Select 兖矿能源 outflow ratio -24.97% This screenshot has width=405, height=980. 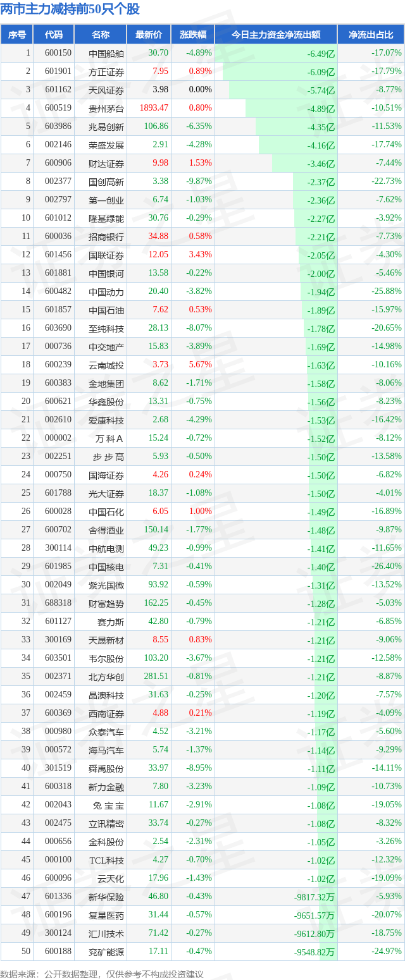[387, 952]
